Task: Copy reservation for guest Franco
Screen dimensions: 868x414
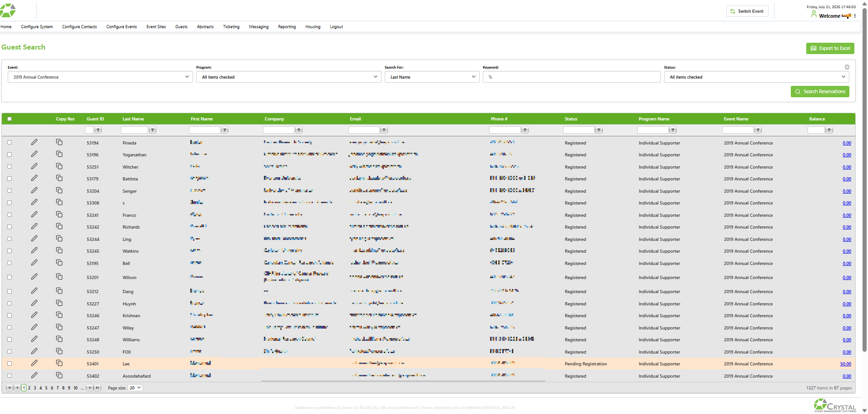Action: point(59,214)
